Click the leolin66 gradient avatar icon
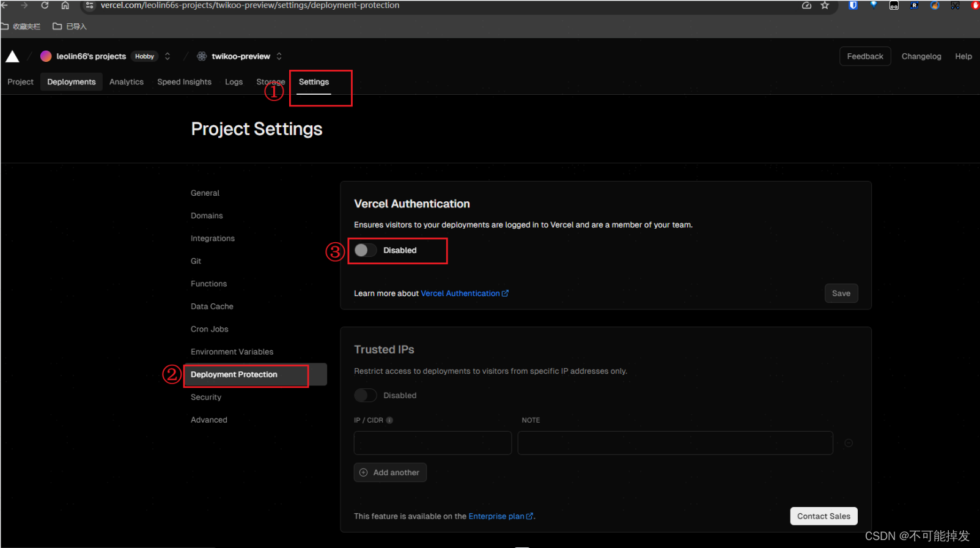This screenshot has width=980, height=548. click(x=46, y=56)
